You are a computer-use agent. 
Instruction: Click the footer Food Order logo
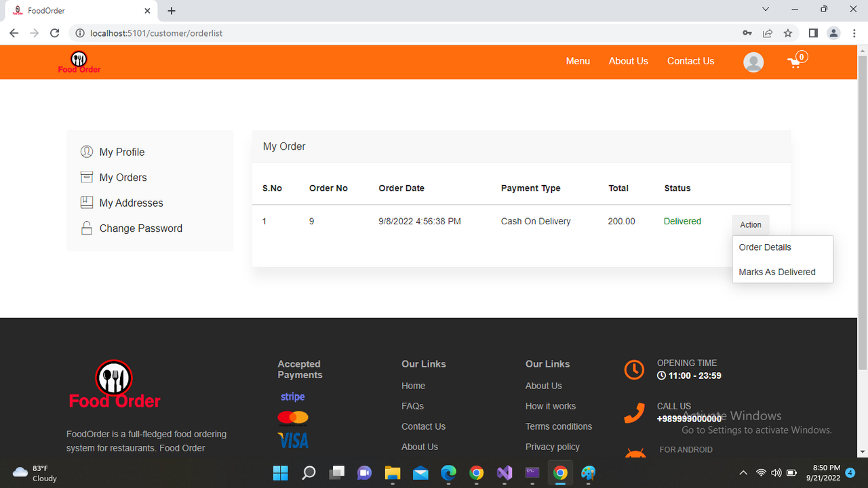[x=114, y=384]
